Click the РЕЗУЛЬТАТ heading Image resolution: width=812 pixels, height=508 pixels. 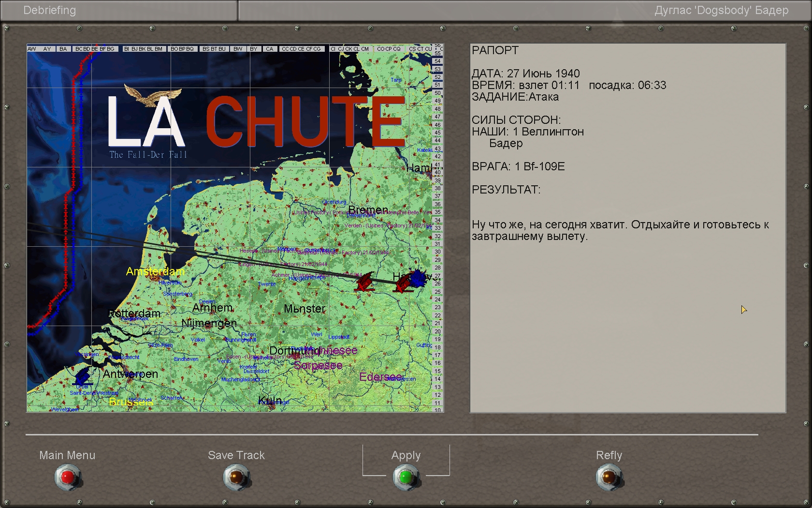point(506,190)
